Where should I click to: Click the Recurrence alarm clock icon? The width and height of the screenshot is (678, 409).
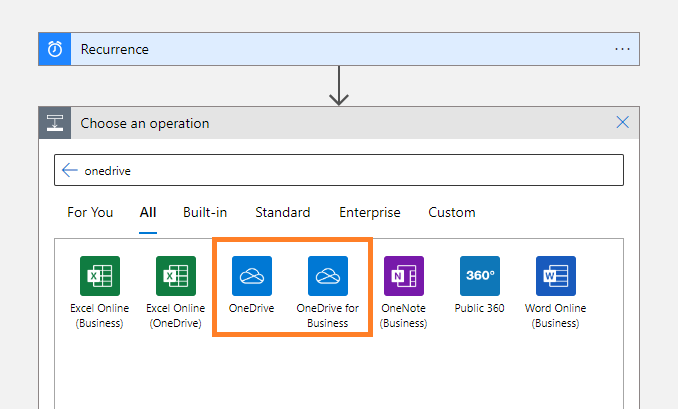click(54, 49)
